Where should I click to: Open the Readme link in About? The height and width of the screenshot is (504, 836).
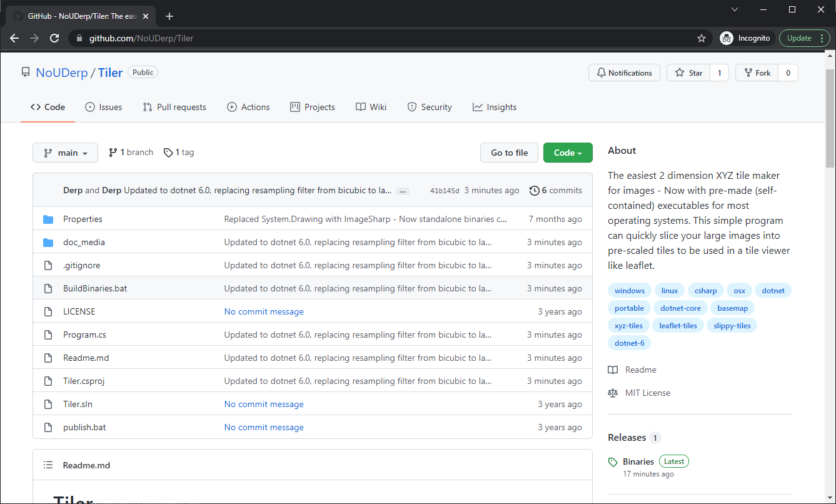point(632,370)
